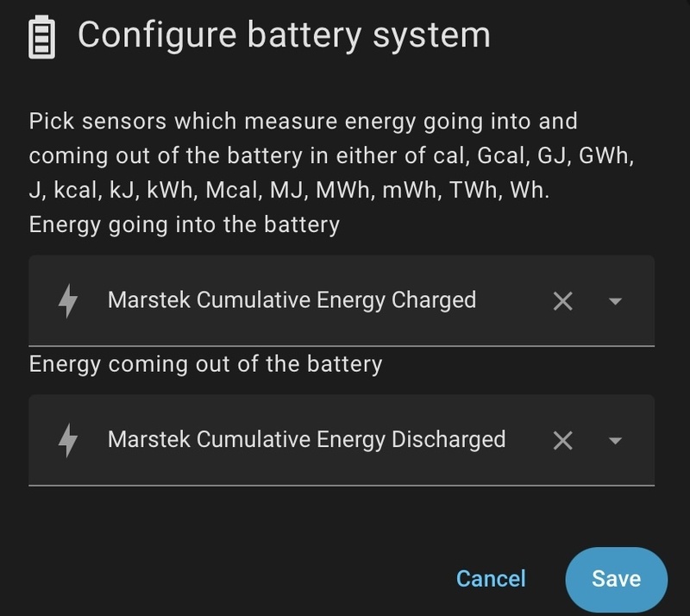Click lightning bolt icon beside Energy Discharged sensor
Image resolution: width=690 pixels, height=616 pixels.
tap(67, 440)
